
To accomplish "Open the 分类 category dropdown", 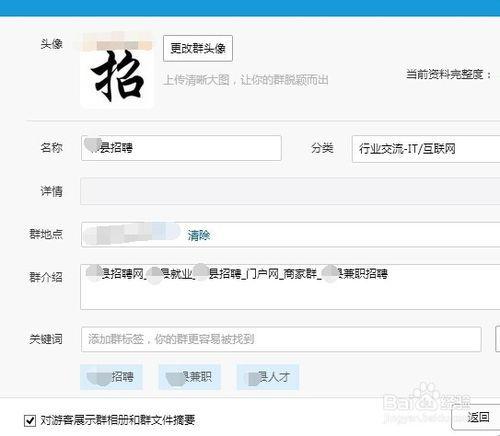I will tap(426, 149).
